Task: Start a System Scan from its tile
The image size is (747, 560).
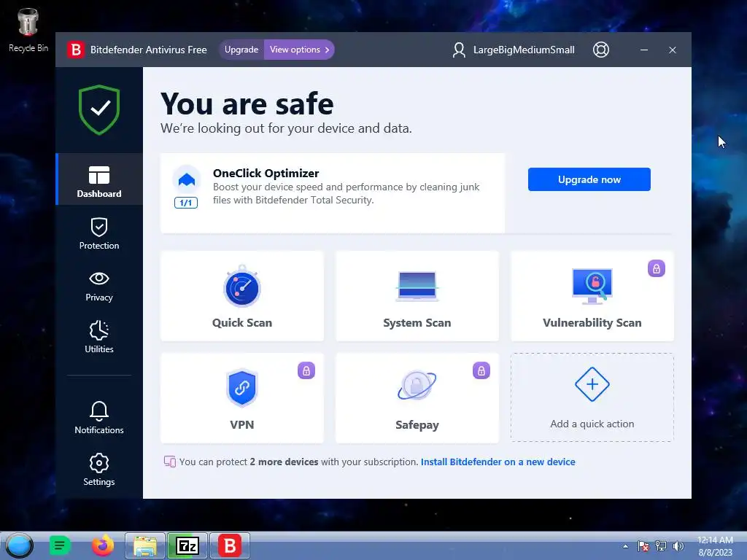Action: coord(417,296)
